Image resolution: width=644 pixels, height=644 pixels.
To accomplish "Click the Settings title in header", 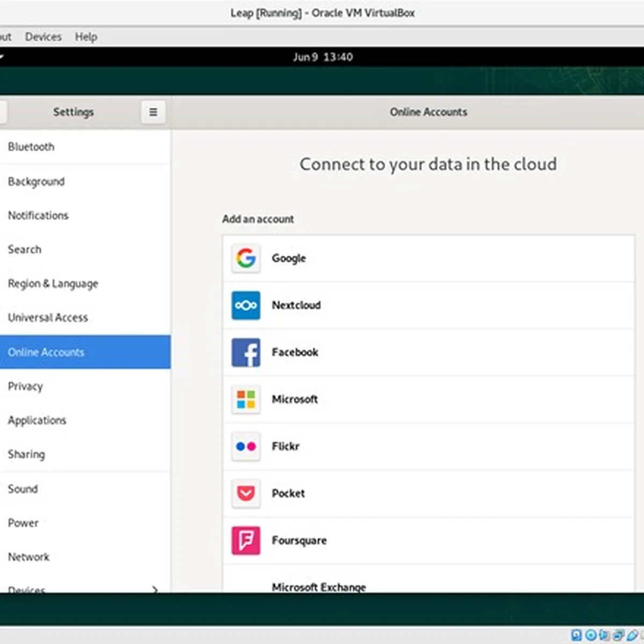I will [x=74, y=112].
